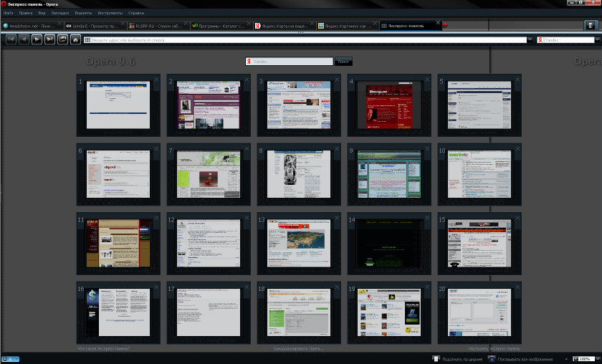Viewport: 602px width, 364px height.
Task: Open speed dial thumbnail 14 black page
Action: tap(389, 243)
